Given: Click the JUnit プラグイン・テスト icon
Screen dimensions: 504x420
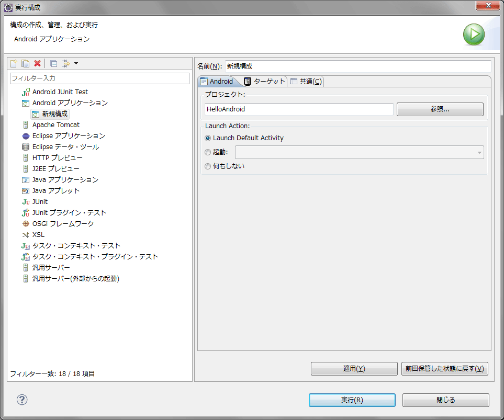Looking at the screenshot, I should pos(26,213).
